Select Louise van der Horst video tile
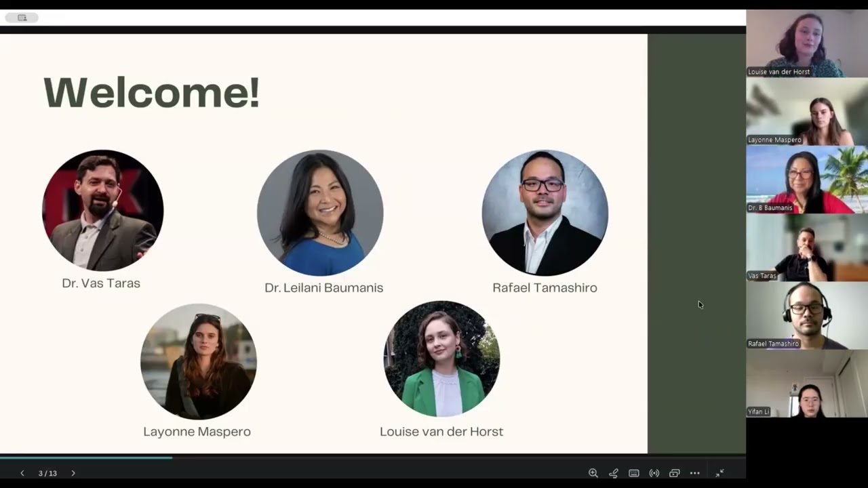 [807, 43]
